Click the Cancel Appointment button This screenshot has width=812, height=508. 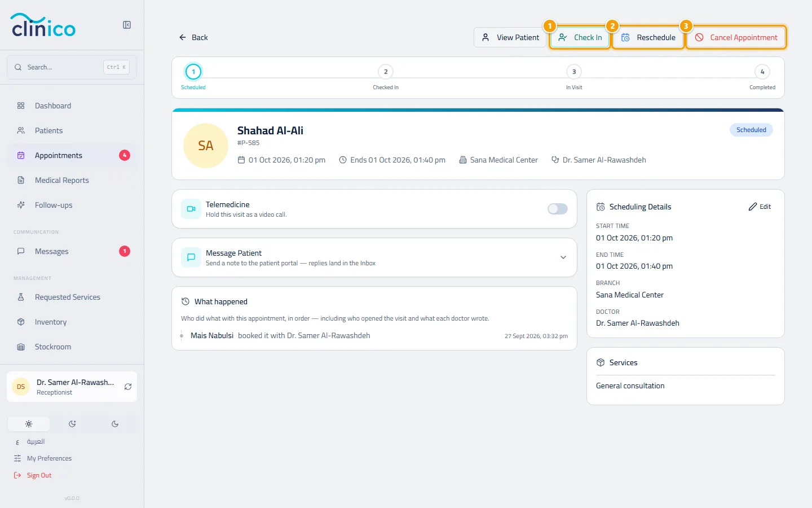[x=736, y=37]
